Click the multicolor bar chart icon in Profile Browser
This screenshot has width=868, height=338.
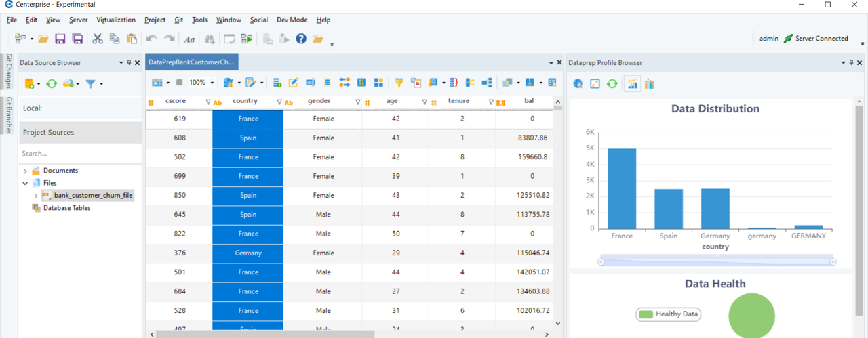650,84
